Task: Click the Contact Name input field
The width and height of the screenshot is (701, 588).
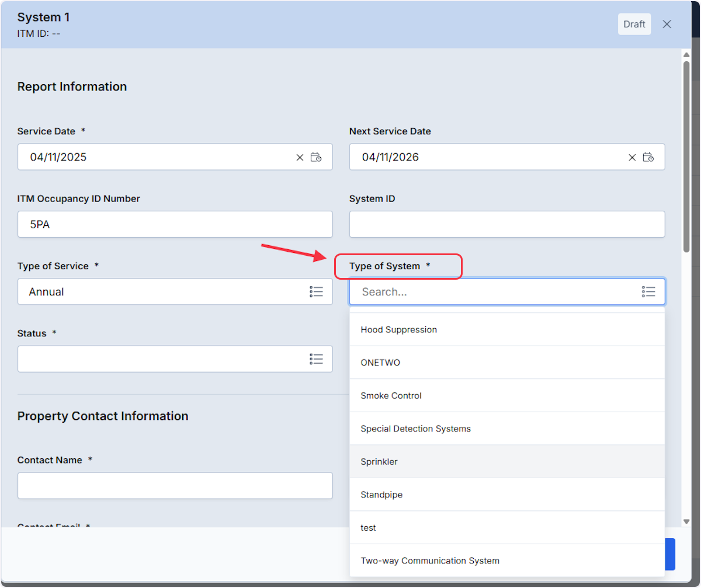Action: 175,485
